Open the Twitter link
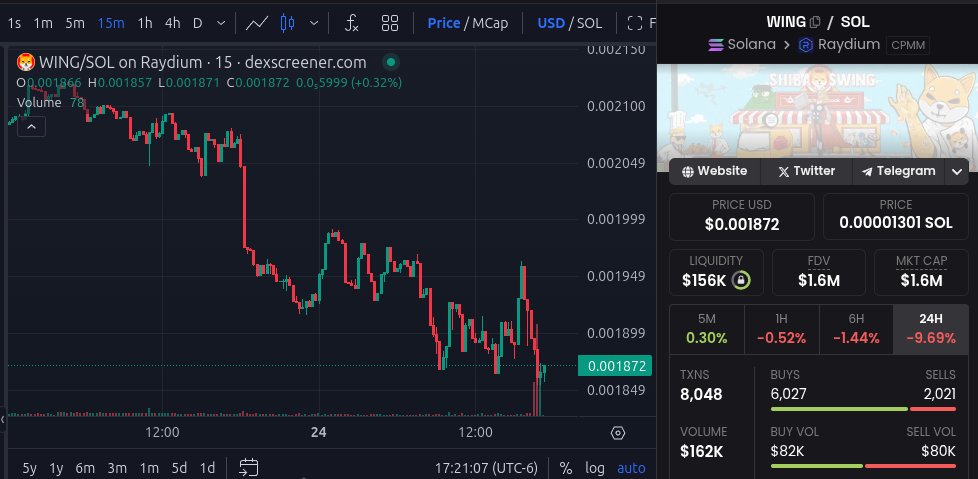The width and height of the screenshot is (978, 479). click(x=806, y=171)
